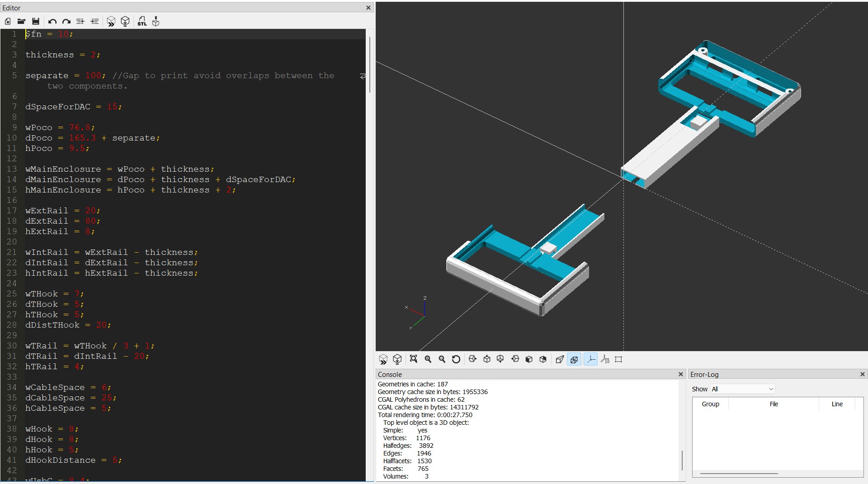Enable perspective projection
The image size is (868, 484).
[560, 359]
